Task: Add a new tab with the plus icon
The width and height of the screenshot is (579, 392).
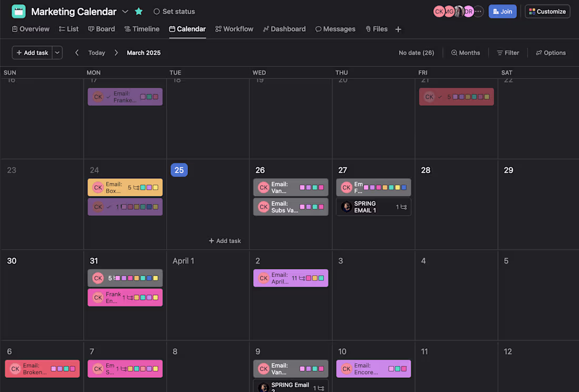Action: tap(398, 29)
